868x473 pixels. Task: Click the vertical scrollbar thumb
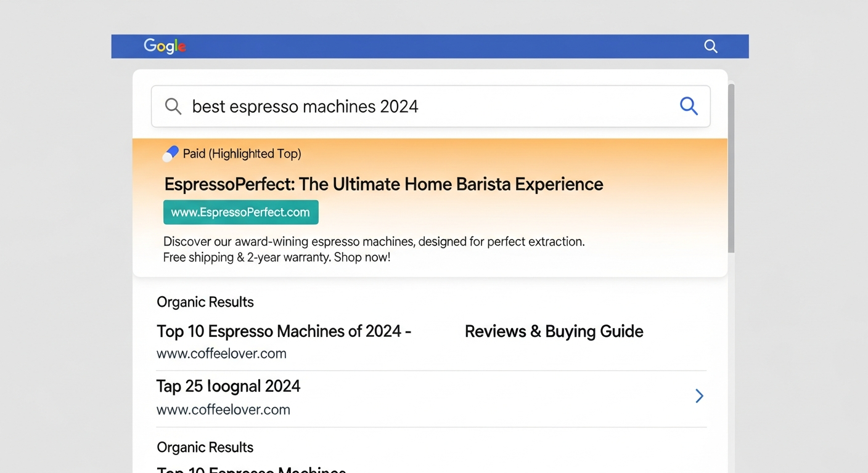pyautogui.click(x=731, y=168)
